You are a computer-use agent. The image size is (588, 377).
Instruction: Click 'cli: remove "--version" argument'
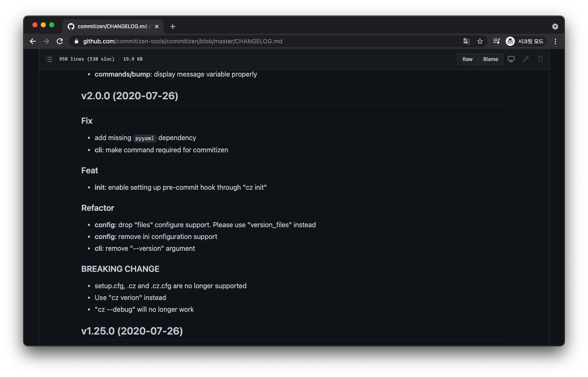[x=145, y=249]
